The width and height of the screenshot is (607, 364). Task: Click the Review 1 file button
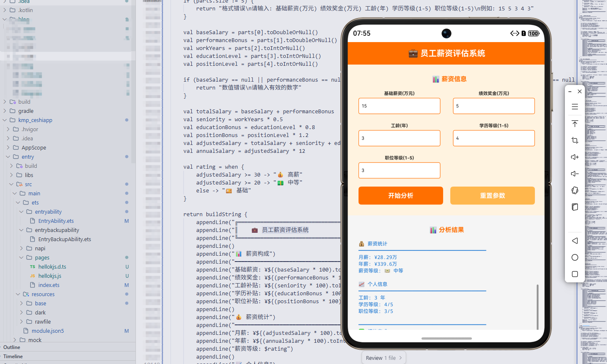(x=384, y=358)
